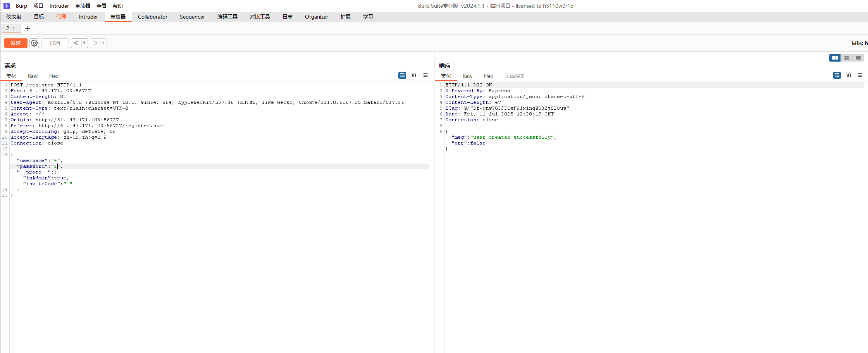Open the Intruder menu in menu bar

coord(59,6)
